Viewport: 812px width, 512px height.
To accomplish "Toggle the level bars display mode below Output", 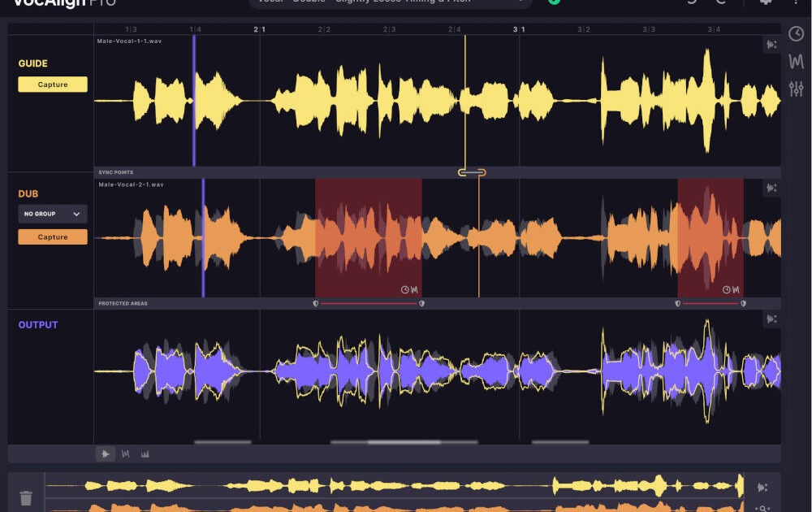I will pyautogui.click(x=145, y=454).
